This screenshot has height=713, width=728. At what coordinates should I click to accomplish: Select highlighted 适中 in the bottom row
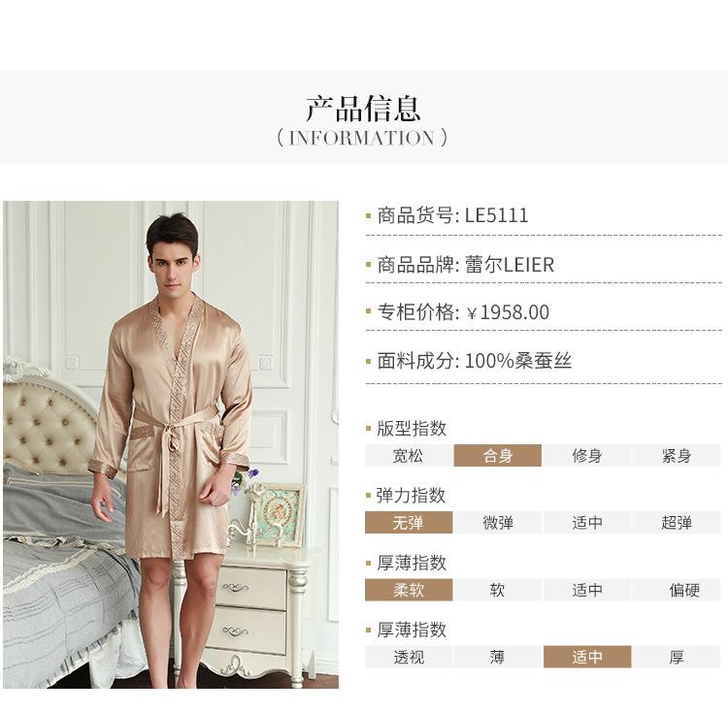[587, 657]
